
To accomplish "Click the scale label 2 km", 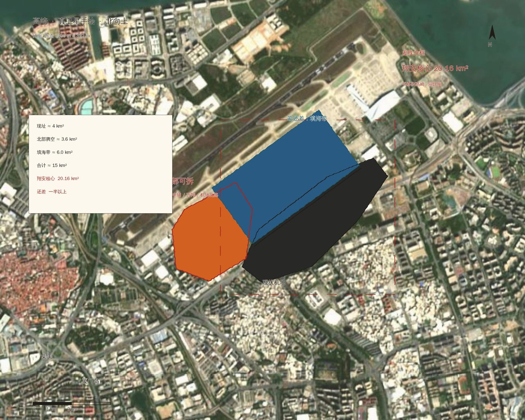I will (72, 409).
